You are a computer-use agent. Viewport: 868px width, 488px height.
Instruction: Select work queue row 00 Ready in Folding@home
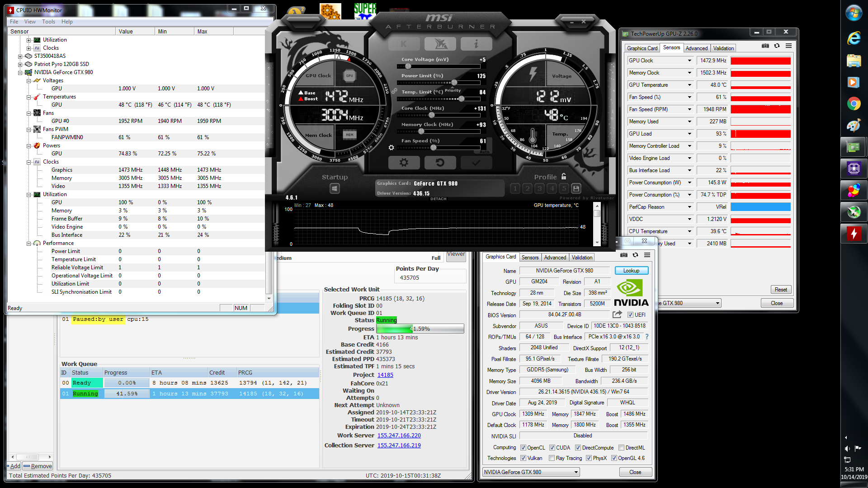189,383
